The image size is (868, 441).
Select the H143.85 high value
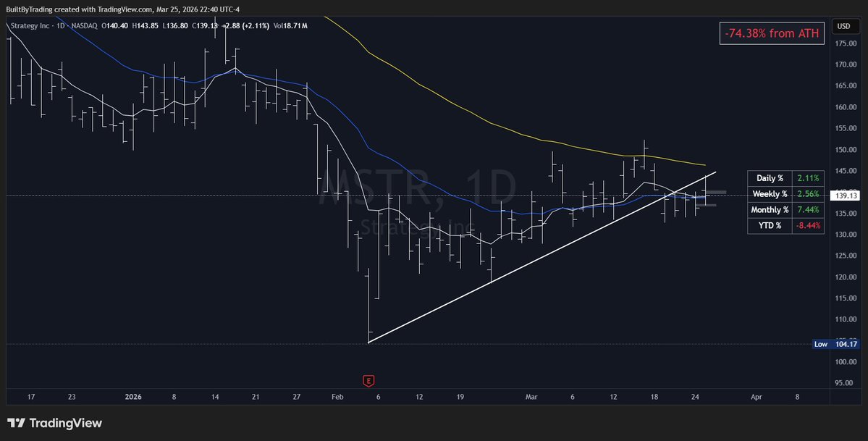coord(146,26)
